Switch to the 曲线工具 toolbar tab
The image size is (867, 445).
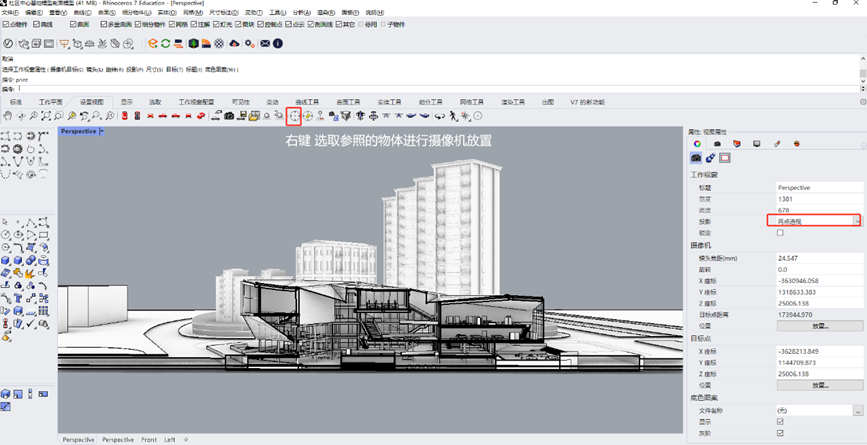pos(307,102)
